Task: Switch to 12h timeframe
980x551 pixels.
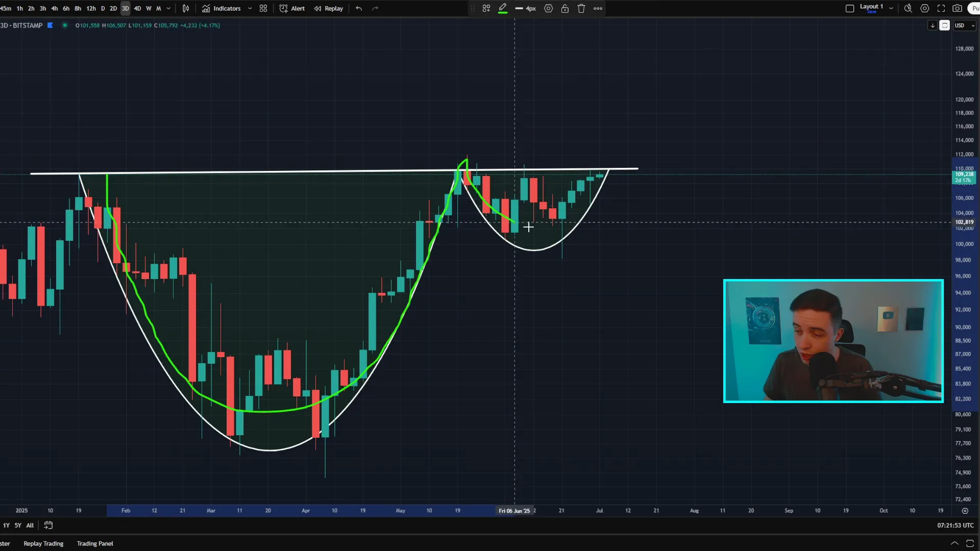Action: point(91,9)
